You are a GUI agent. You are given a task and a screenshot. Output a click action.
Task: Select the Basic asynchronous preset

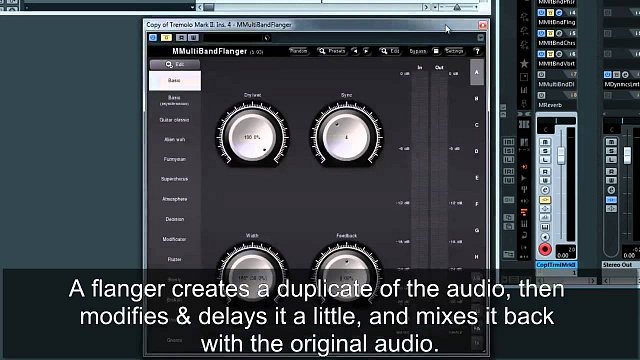click(x=174, y=100)
